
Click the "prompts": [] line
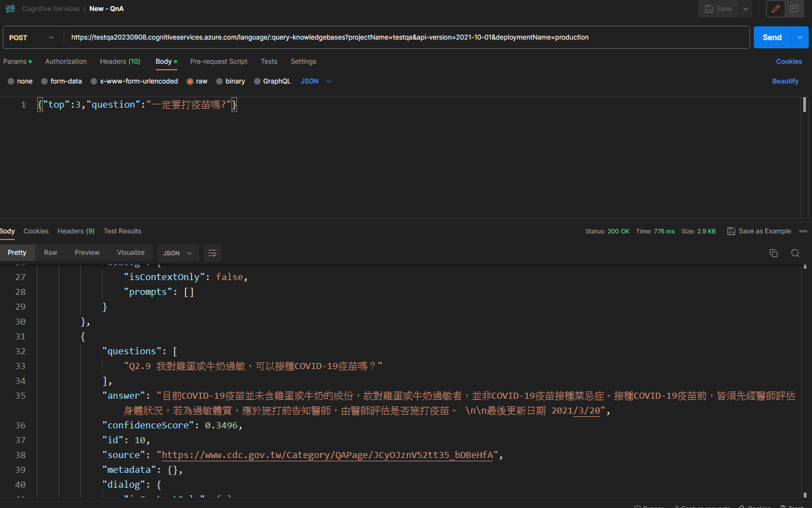tap(159, 292)
